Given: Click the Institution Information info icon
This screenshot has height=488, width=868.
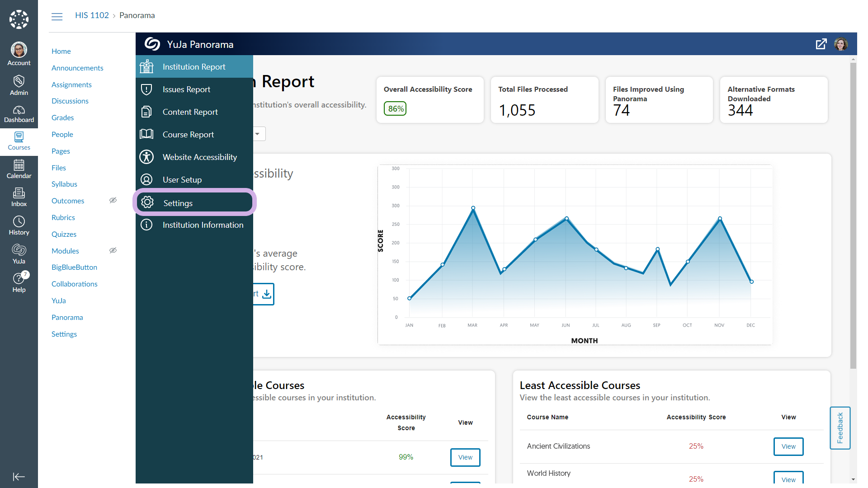Looking at the screenshot, I should 146,225.
